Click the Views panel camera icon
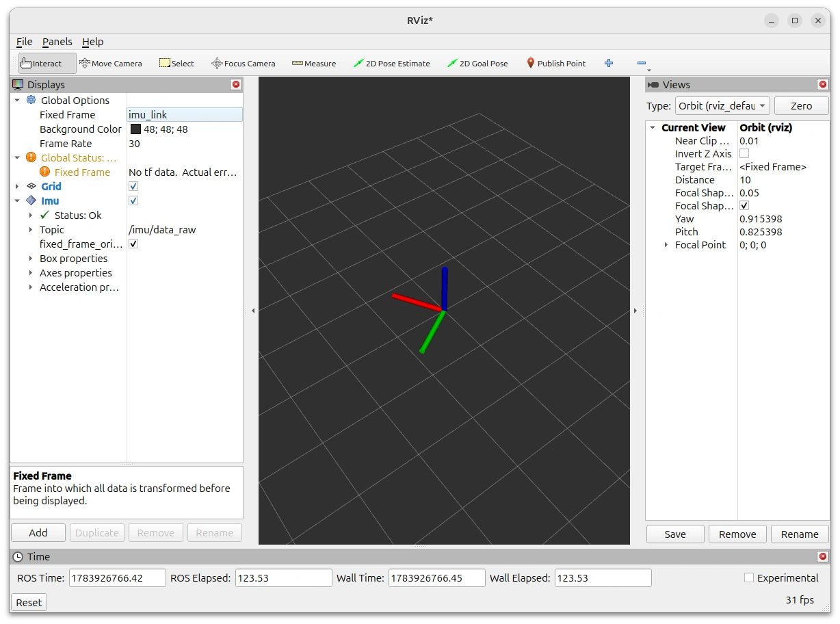Image resolution: width=840 pixels, height=624 pixels. pos(653,85)
